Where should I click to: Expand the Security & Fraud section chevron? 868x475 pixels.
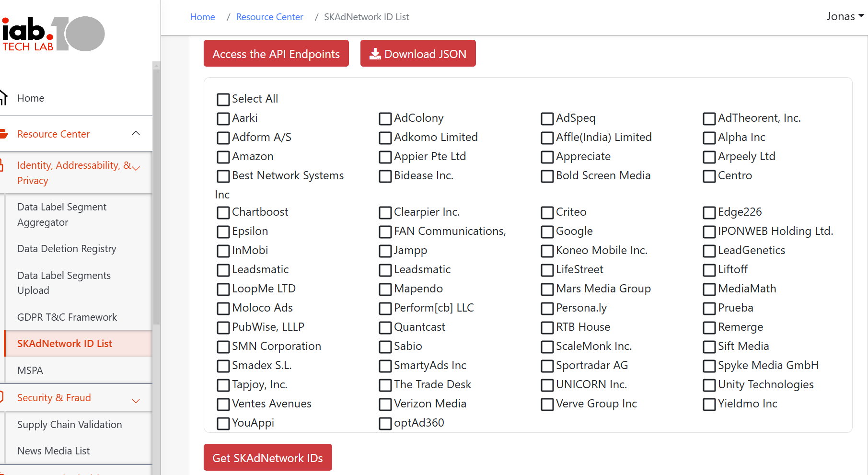136,400
